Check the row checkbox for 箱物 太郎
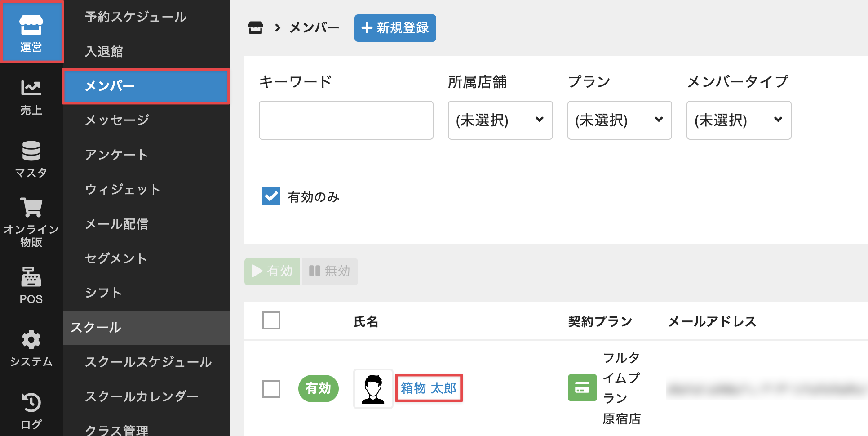Viewport: 868px width, 436px height. click(x=271, y=388)
